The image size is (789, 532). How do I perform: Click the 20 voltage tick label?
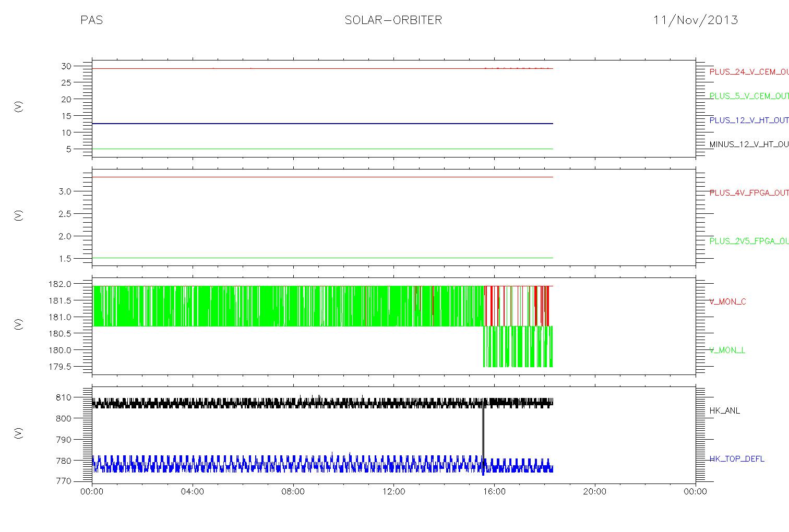66,99
